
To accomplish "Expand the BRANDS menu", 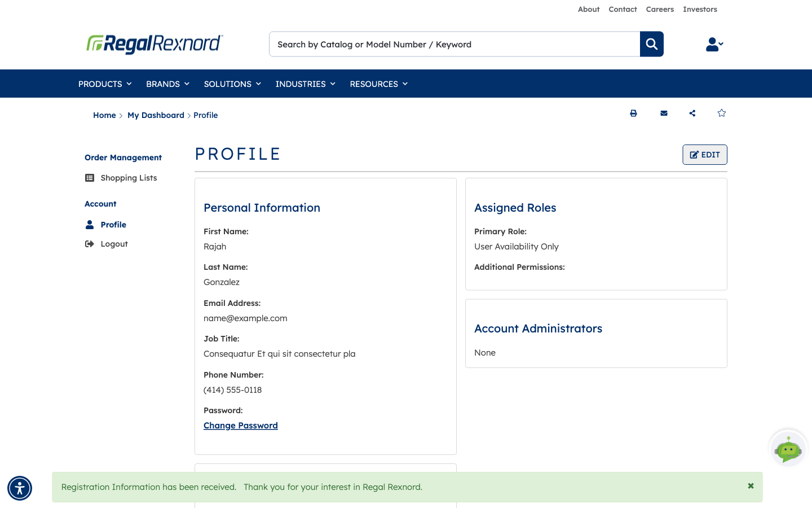I will [167, 84].
